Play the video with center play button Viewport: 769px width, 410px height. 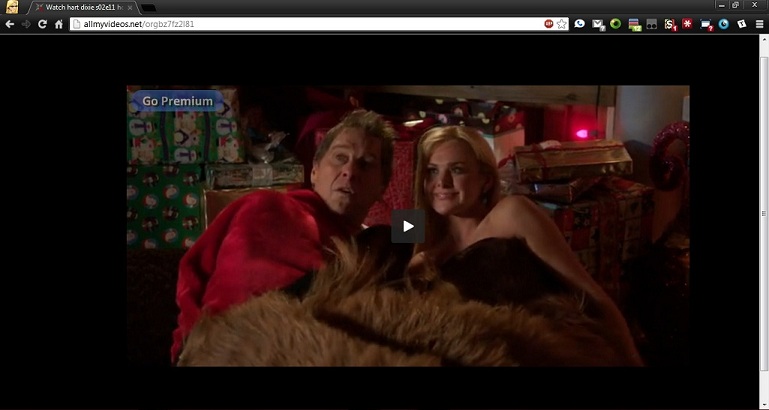408,226
